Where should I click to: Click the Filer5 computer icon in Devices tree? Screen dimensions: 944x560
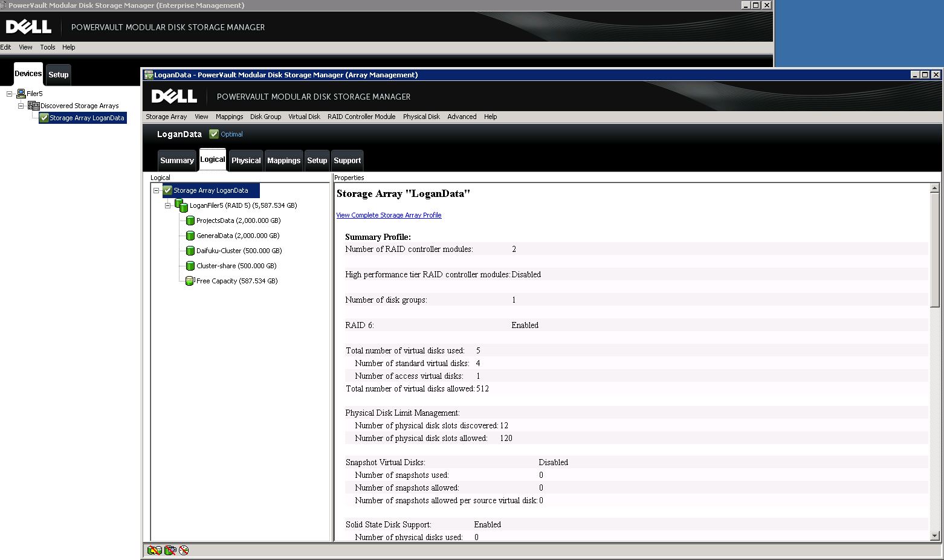[x=21, y=94]
